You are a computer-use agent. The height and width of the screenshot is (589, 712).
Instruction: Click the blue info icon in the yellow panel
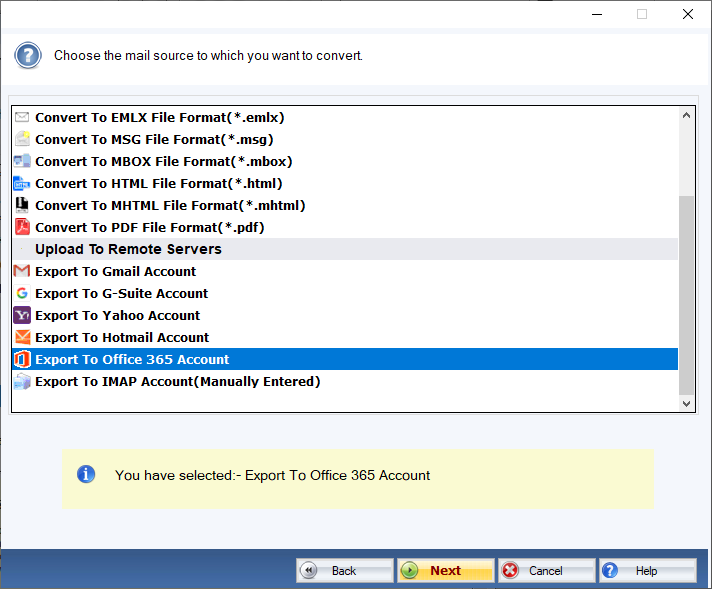pos(86,475)
